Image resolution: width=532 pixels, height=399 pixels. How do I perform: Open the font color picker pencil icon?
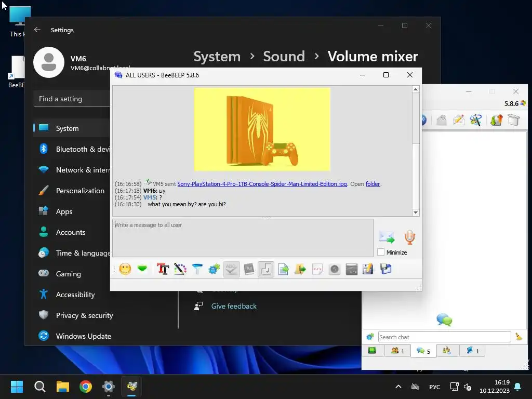[180, 270]
